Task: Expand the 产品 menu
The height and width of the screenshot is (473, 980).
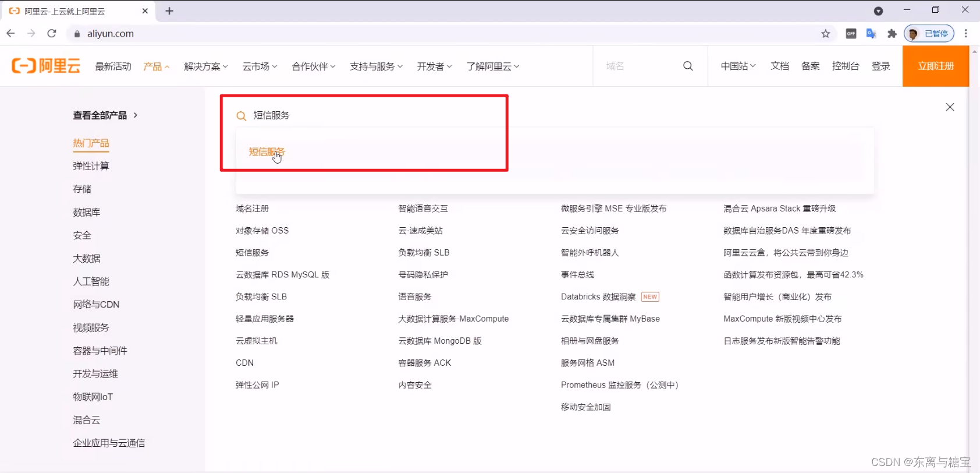Action: (x=157, y=66)
